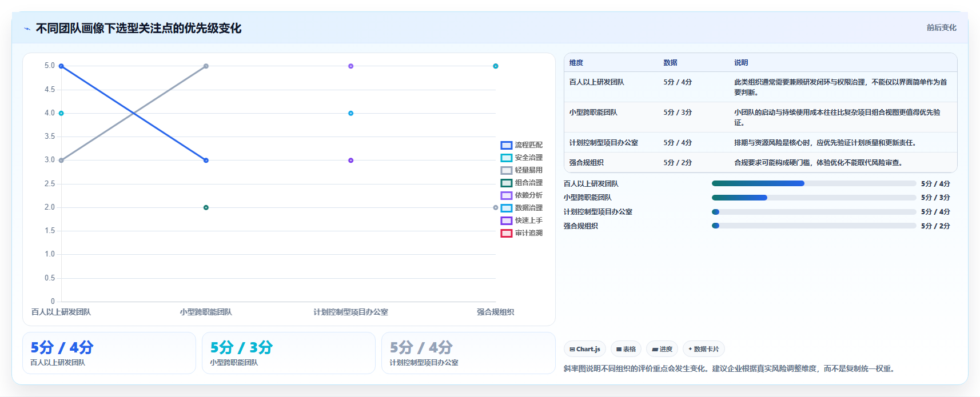This screenshot has width=980, height=397.
Task: Click gray point at 5.0 for 小型跨职能团队
Action: [x=206, y=66]
